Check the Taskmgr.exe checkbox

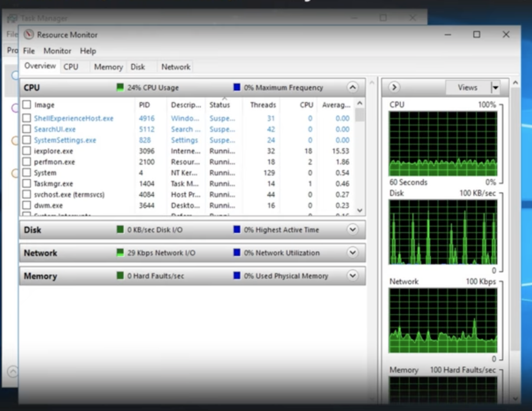27,183
